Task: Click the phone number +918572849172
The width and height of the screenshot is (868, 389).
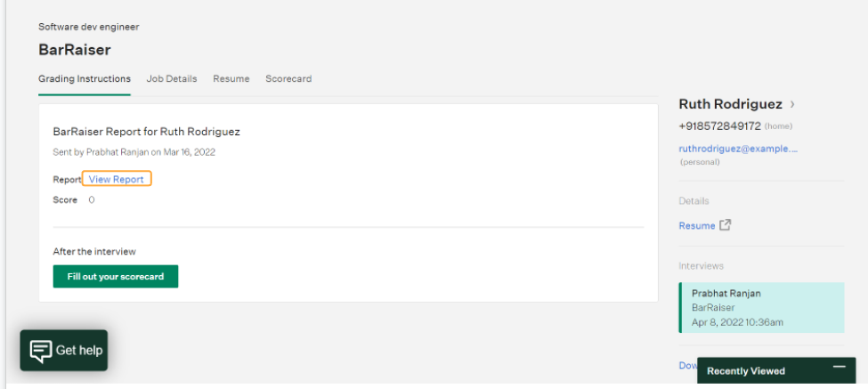Action: 719,126
